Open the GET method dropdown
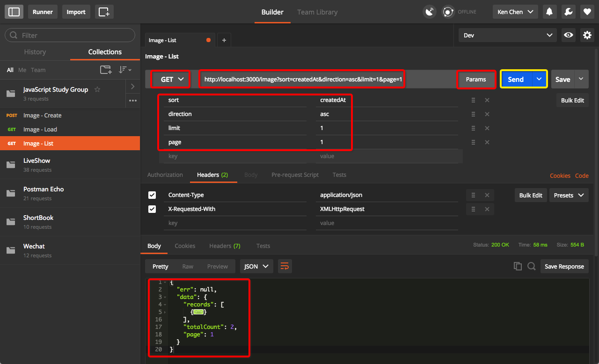Viewport: 599px width, 364px height. click(171, 80)
